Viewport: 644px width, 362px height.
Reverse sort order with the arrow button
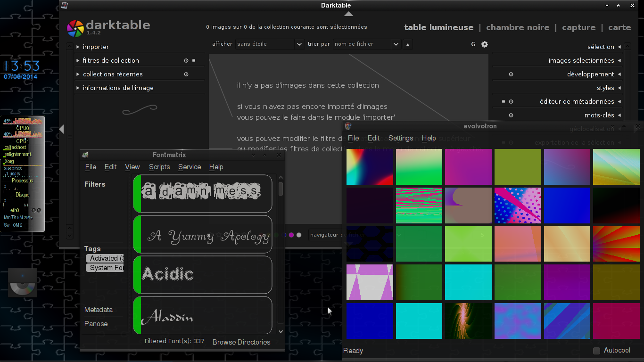[x=408, y=44]
